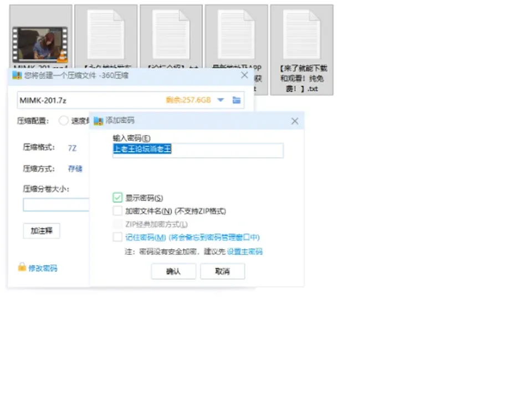Close the 添加密码 dialog
The height and width of the screenshot is (406, 532).
tap(294, 121)
